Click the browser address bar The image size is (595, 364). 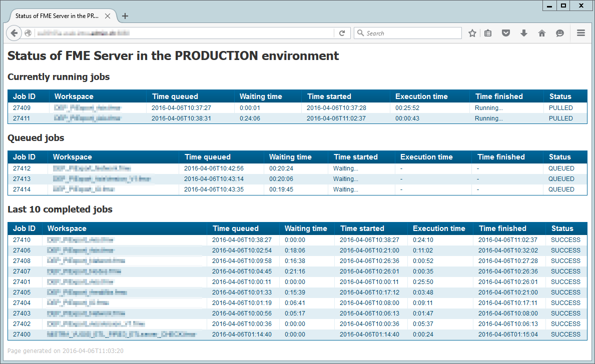(185, 33)
